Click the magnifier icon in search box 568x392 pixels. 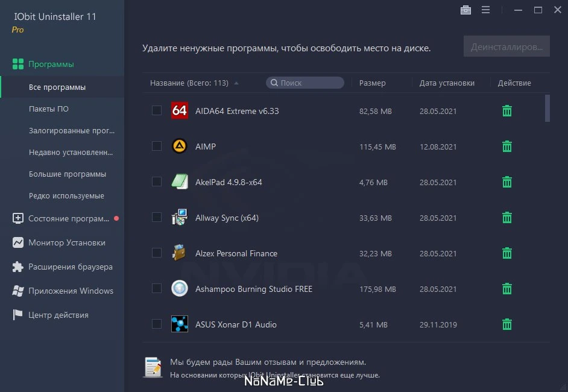coord(274,83)
